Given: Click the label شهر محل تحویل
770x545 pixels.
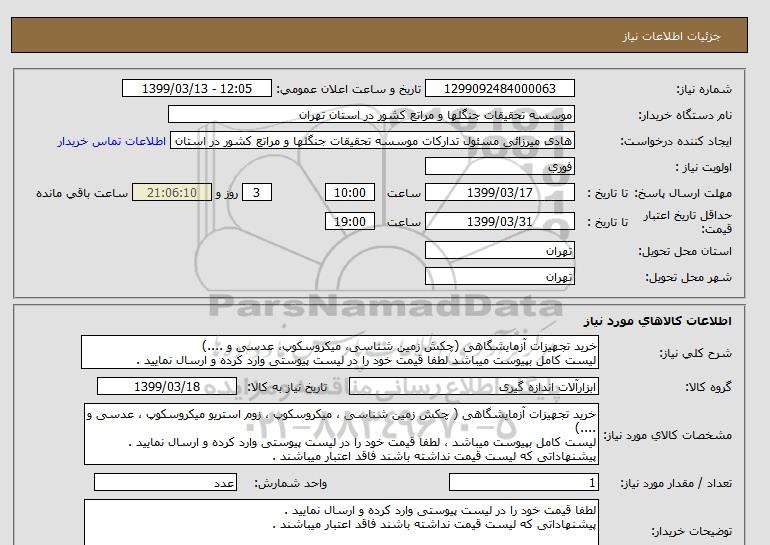Looking at the screenshot, I should click(689, 277).
